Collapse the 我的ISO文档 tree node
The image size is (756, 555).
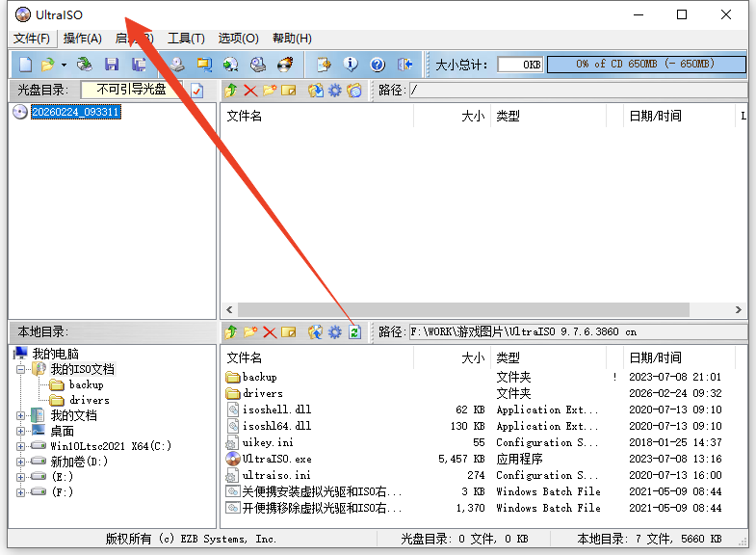click(21, 369)
